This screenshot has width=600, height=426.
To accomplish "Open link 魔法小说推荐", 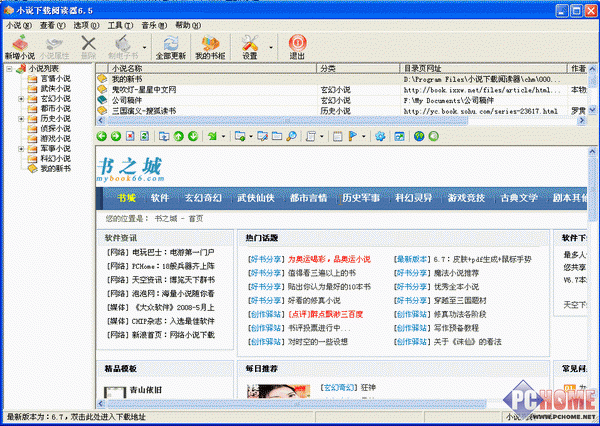I will coord(456,273).
